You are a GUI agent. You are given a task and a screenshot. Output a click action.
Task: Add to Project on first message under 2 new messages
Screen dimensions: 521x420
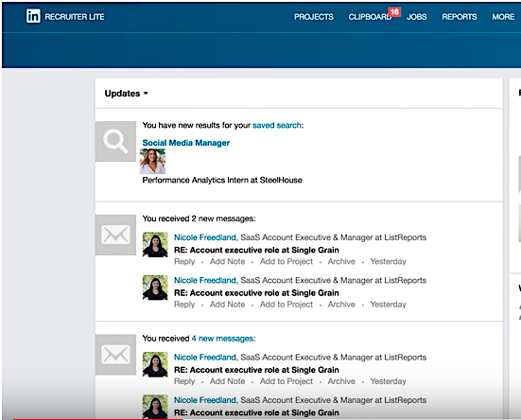[287, 262]
